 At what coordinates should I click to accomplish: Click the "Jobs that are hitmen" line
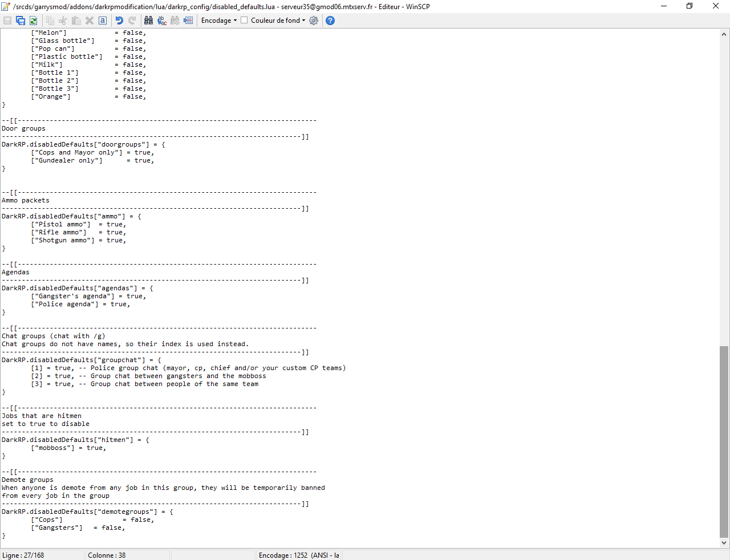[x=42, y=416]
